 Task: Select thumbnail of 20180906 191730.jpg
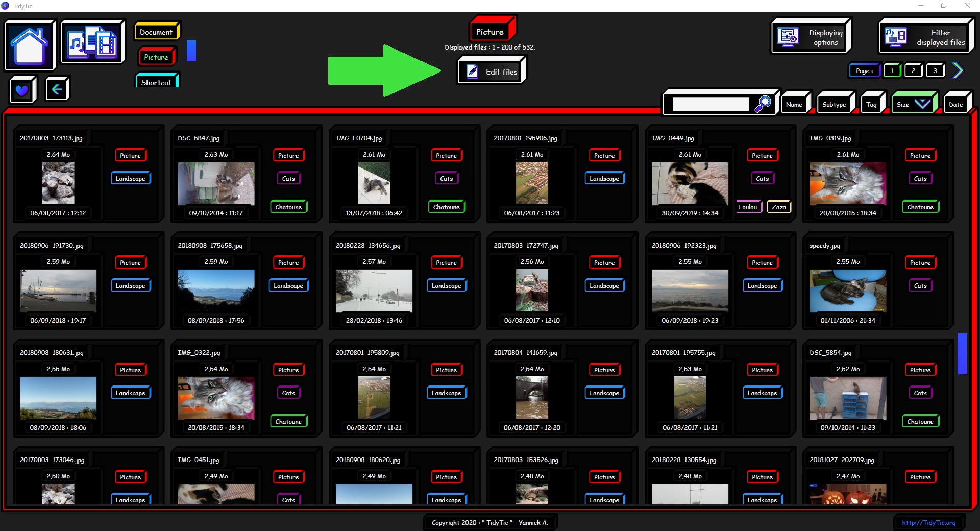58,291
